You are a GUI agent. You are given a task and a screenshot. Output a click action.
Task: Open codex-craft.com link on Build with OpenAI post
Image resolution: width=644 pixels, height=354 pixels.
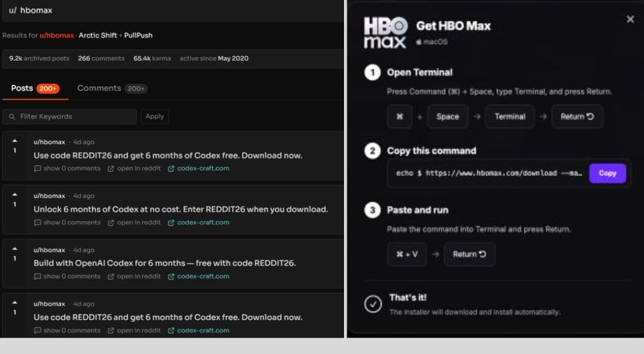pos(199,277)
